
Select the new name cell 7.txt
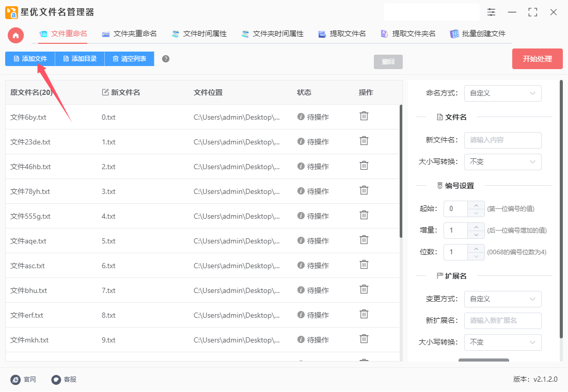(x=108, y=291)
